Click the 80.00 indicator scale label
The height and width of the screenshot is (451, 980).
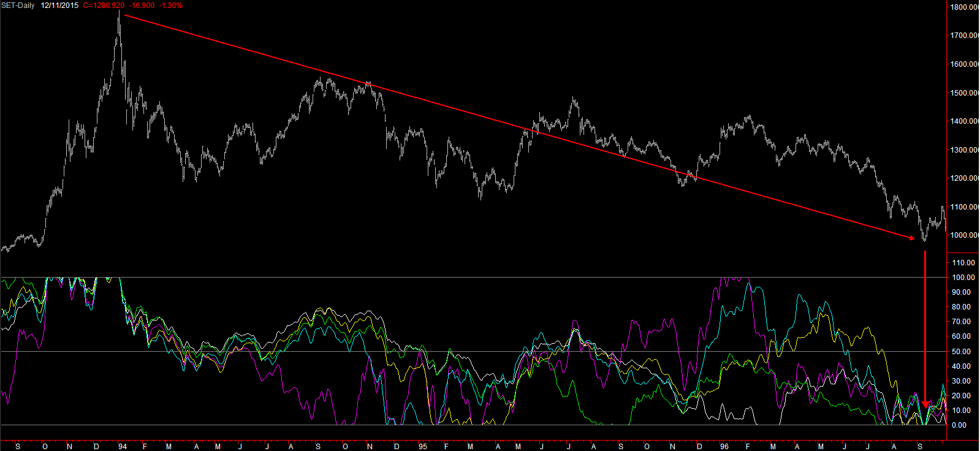[x=962, y=307]
